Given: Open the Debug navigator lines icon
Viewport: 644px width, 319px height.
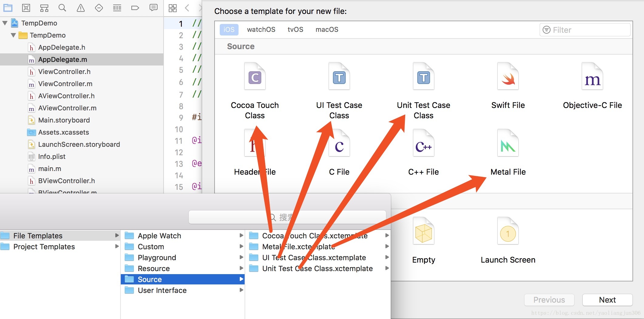Looking at the screenshot, I should point(117,8).
